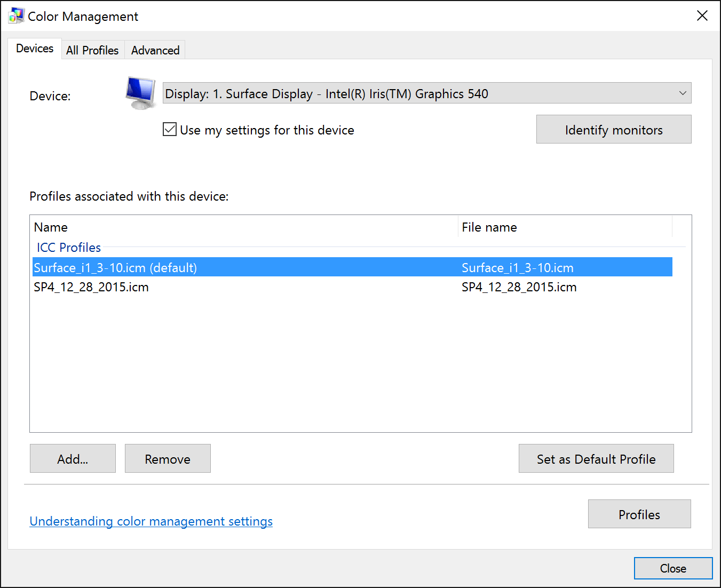This screenshot has height=588, width=721.
Task: Open 'Understanding color management settings' link
Action: tap(151, 521)
